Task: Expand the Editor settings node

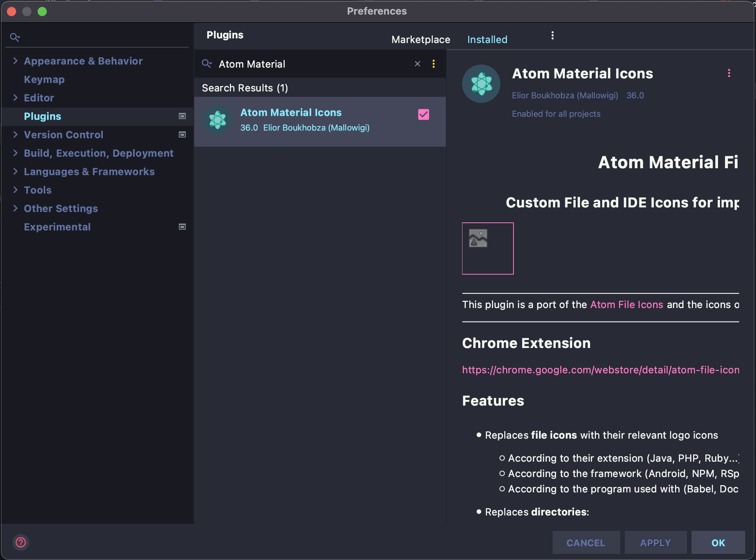Action: [15, 98]
